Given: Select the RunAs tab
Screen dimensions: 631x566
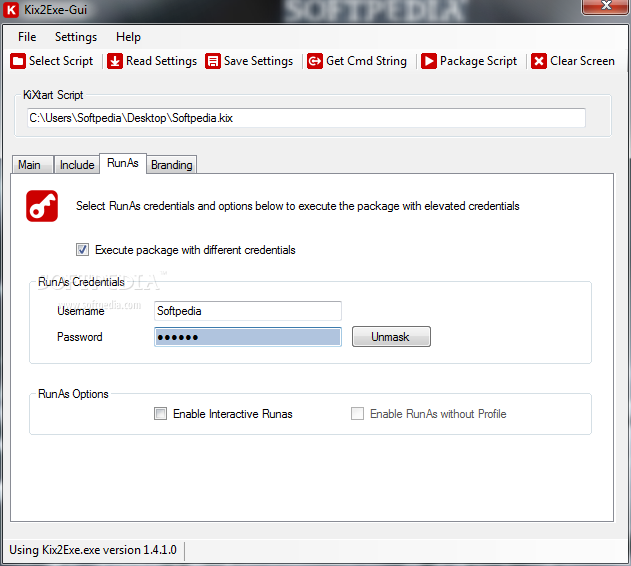Looking at the screenshot, I should (x=123, y=163).
